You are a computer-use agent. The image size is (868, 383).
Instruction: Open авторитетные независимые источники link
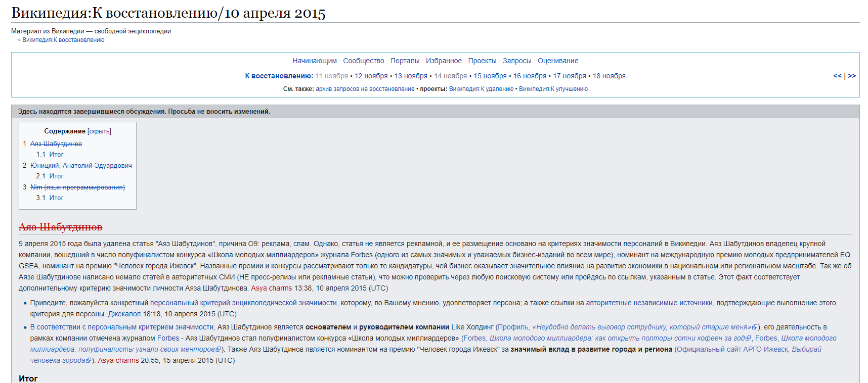649,303
